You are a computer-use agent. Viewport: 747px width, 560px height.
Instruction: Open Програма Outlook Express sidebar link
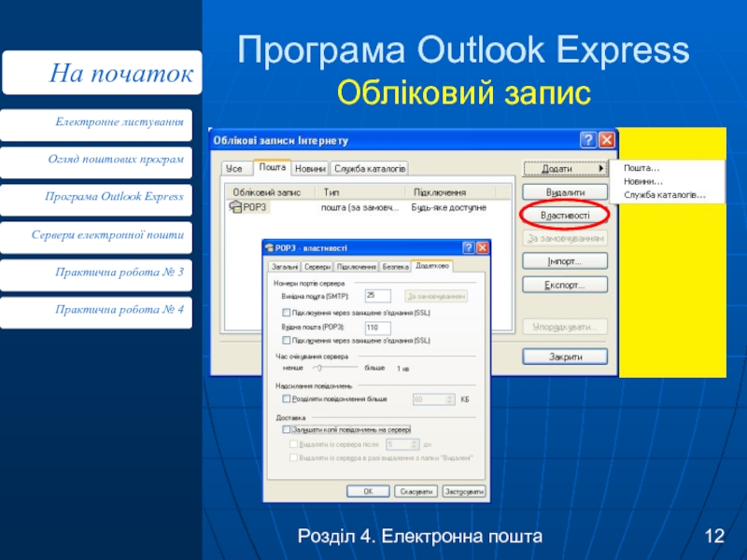pyautogui.click(x=96, y=198)
